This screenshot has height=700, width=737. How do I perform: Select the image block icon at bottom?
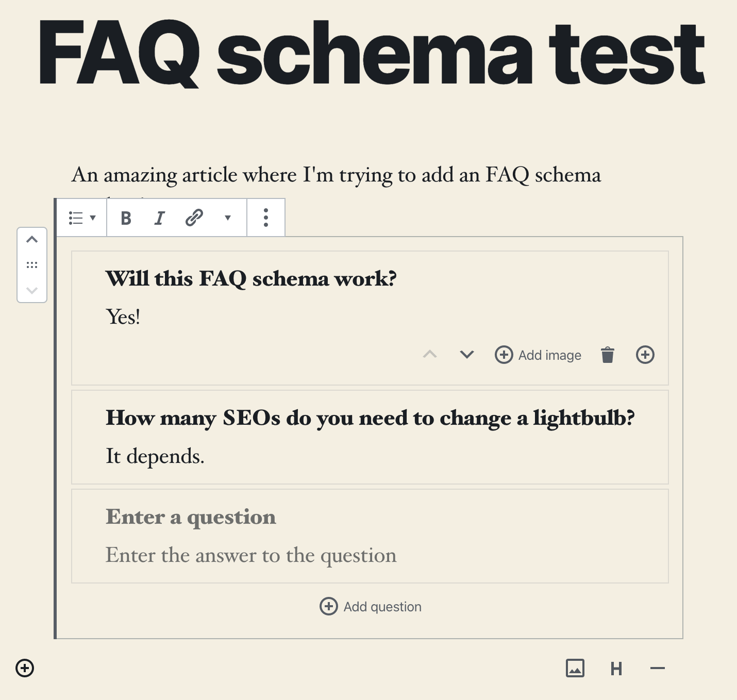pos(576,668)
